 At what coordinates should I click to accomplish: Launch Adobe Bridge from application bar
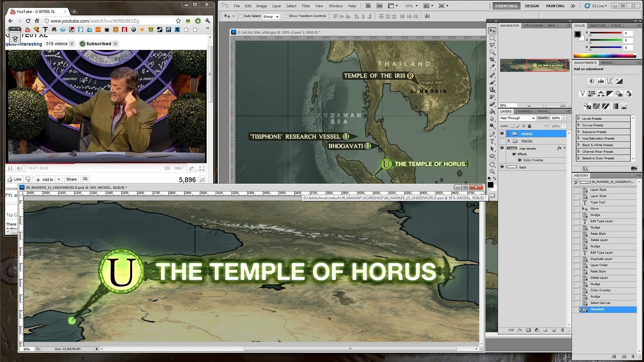pos(368,6)
